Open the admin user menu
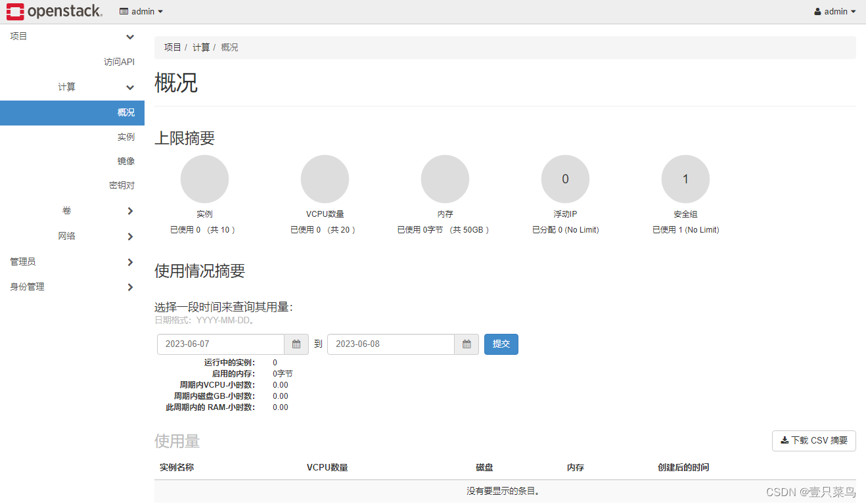Screen dimensions: 866x504 835,11
